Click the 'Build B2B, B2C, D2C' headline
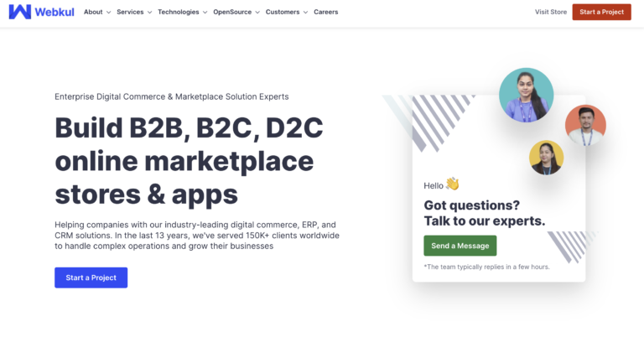644x358 pixels. pyautogui.click(x=189, y=127)
